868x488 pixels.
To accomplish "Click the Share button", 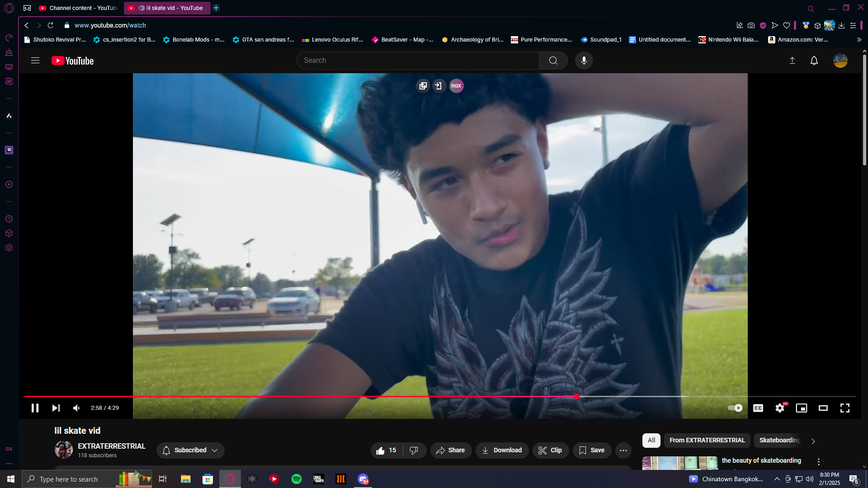I will point(451,450).
